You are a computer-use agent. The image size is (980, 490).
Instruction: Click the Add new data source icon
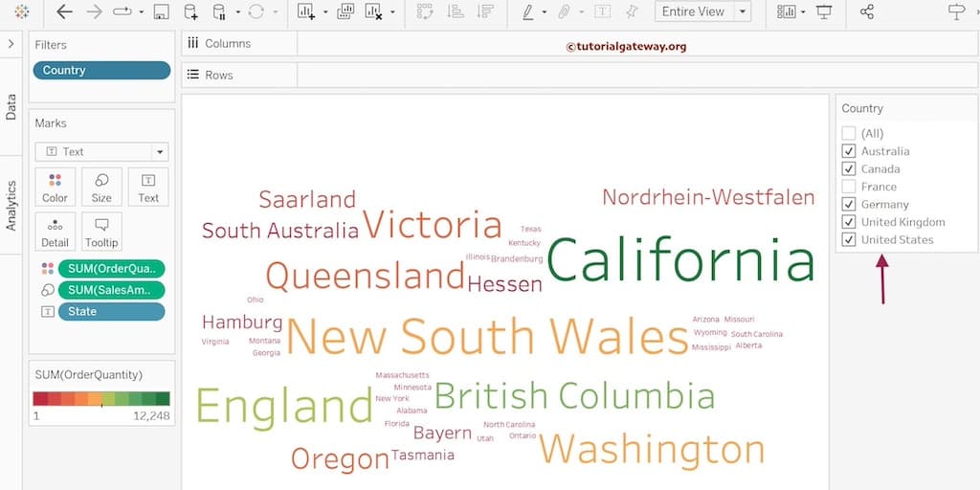point(190,11)
